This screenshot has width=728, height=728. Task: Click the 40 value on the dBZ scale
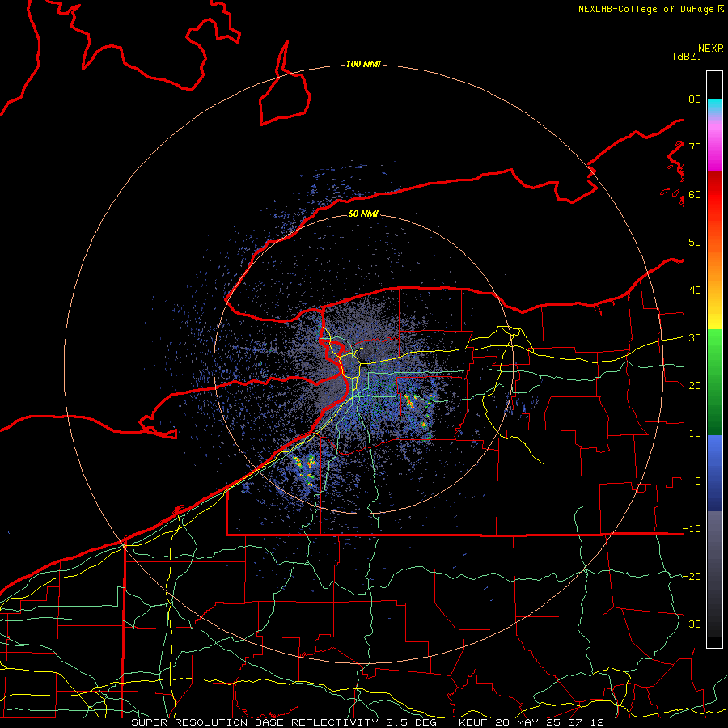coord(695,290)
